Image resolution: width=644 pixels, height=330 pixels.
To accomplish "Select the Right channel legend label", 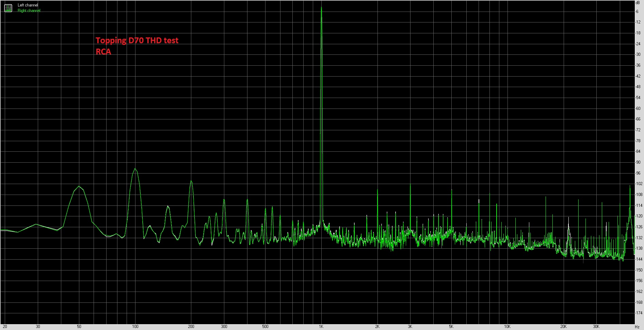I will pyautogui.click(x=29, y=11).
